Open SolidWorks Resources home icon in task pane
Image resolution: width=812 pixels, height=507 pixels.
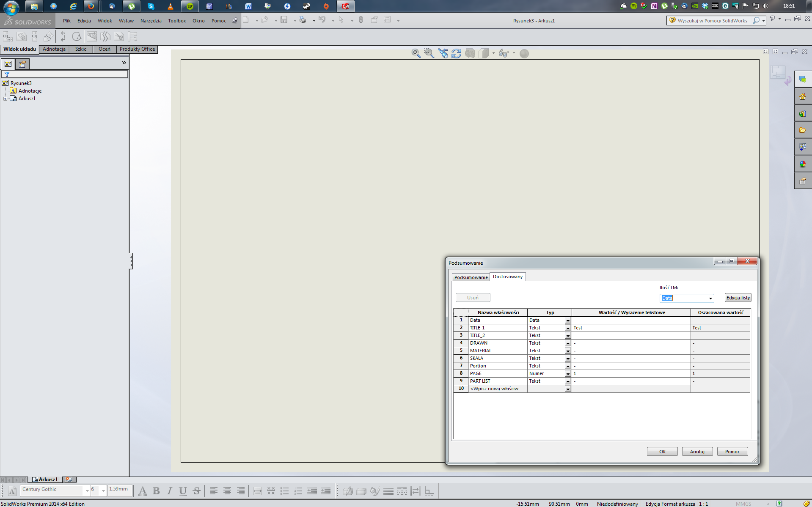point(803,96)
